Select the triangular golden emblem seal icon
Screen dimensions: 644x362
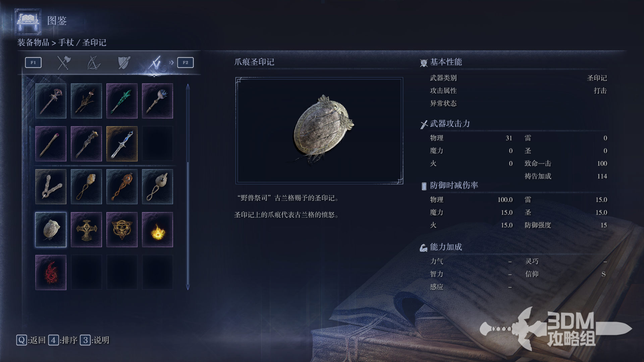(x=122, y=230)
